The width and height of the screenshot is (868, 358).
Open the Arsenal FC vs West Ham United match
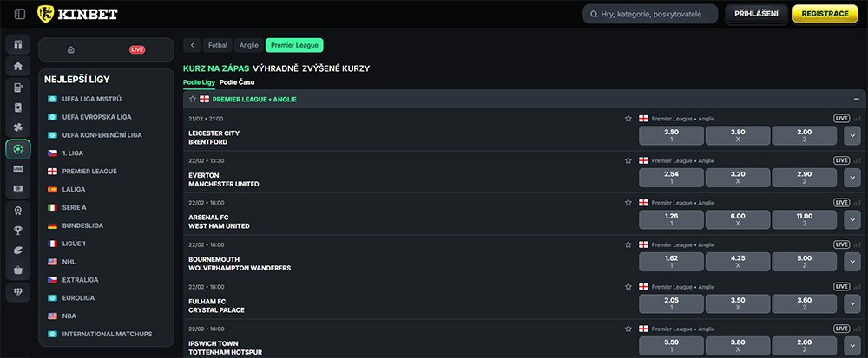(x=220, y=222)
